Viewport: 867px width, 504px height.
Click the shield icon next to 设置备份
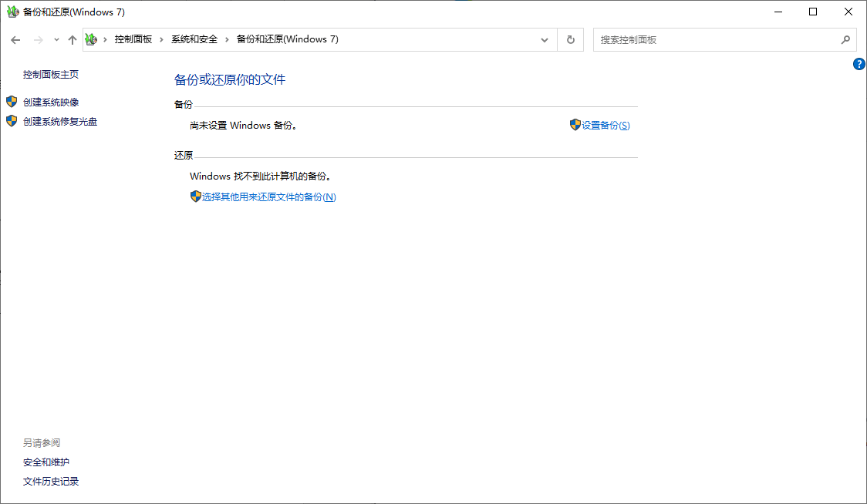tap(575, 125)
